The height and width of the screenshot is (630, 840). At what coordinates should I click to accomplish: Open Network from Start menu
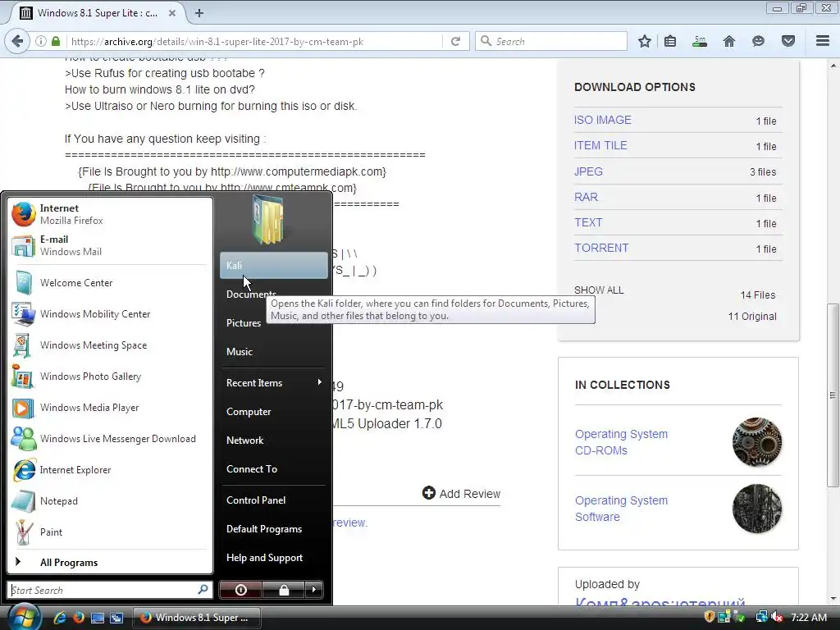click(x=274, y=441)
